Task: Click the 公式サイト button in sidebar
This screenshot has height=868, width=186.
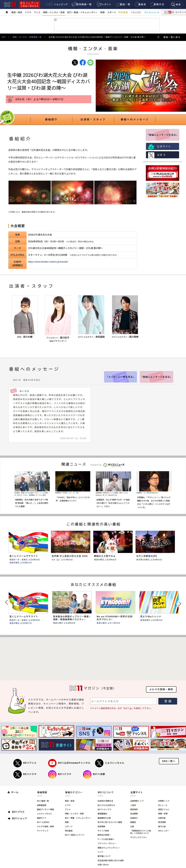Action: point(162,147)
